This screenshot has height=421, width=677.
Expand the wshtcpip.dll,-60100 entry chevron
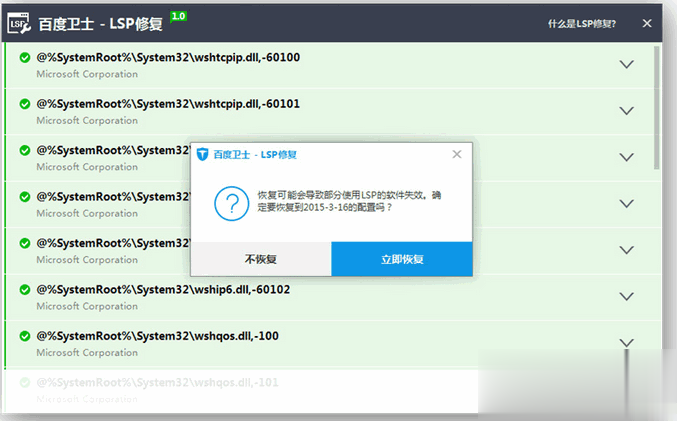click(626, 64)
